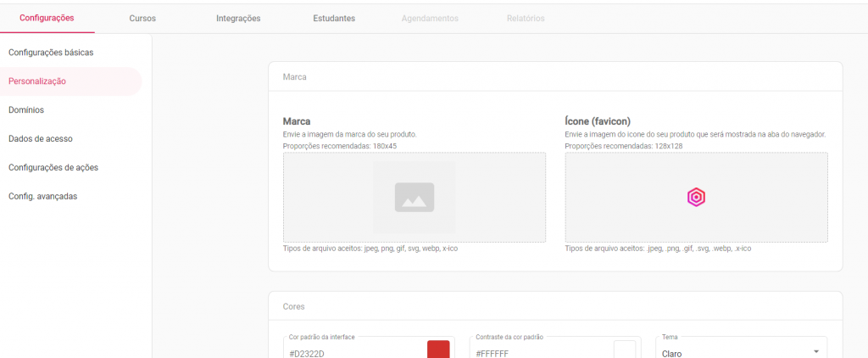The width and height of the screenshot is (868, 358).
Task: Go to the Estudantes tab
Action: point(334,18)
